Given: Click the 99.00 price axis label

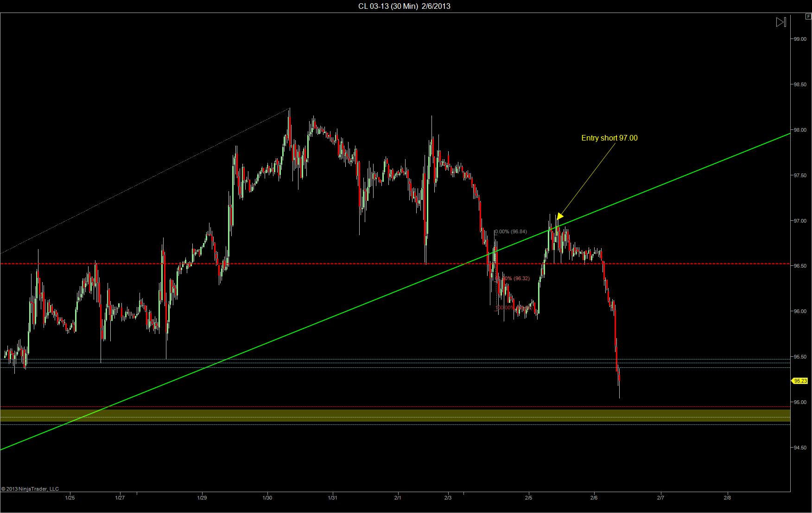Looking at the screenshot, I should [x=800, y=39].
